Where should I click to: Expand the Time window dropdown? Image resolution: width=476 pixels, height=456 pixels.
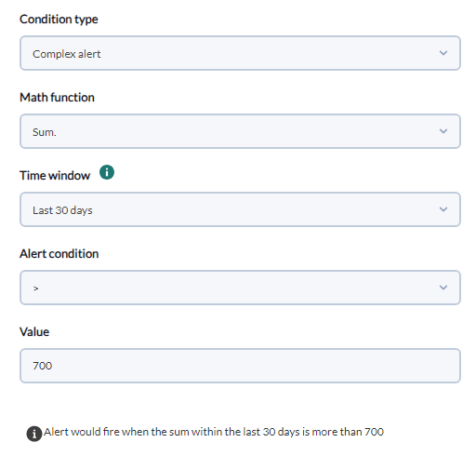[240, 209]
